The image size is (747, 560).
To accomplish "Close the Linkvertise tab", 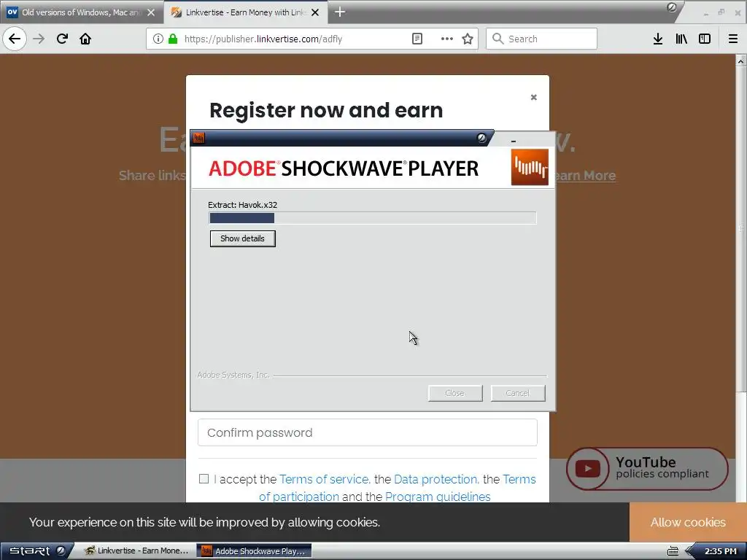I will coord(315,12).
